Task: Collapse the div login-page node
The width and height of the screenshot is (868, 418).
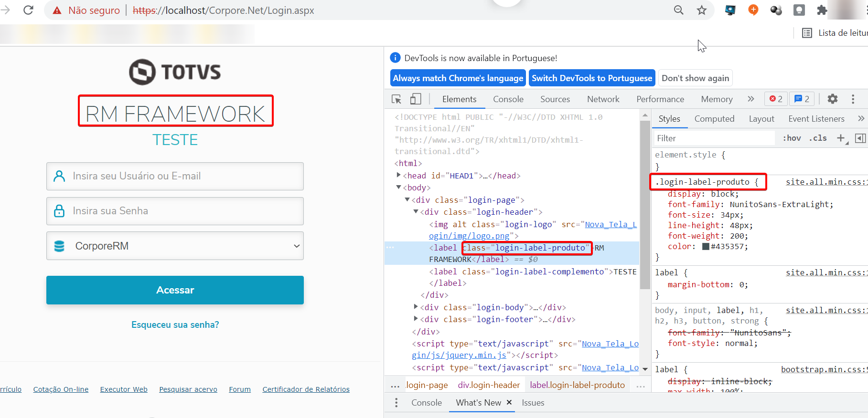Action: 407,199
